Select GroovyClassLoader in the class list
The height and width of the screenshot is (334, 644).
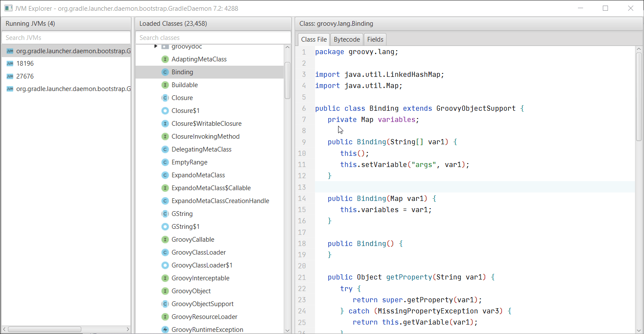(209, 252)
